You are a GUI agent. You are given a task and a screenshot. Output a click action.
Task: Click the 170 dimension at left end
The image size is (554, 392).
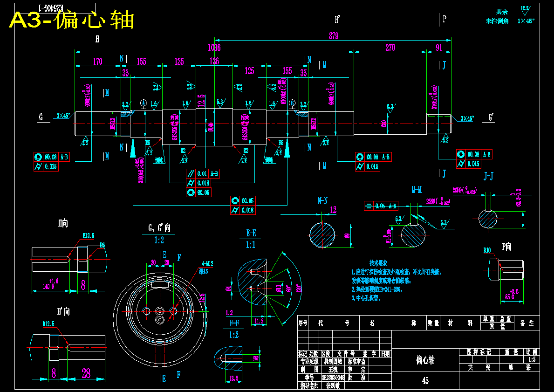[x=97, y=61]
